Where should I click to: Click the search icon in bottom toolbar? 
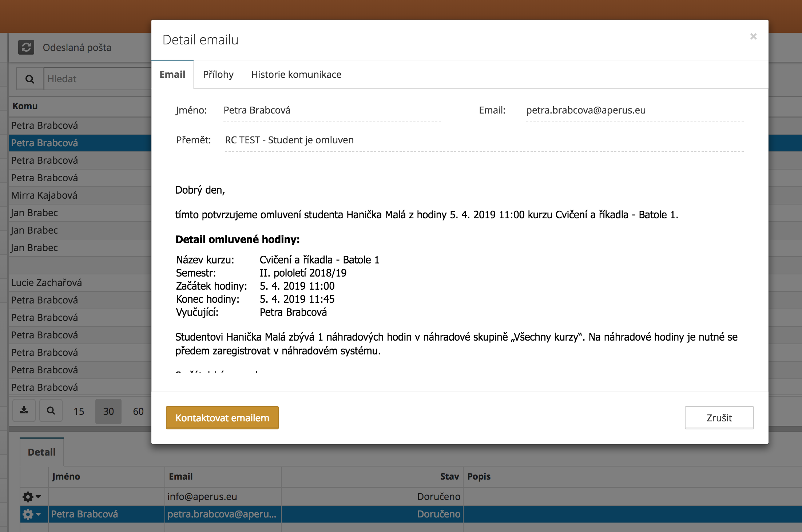51,411
